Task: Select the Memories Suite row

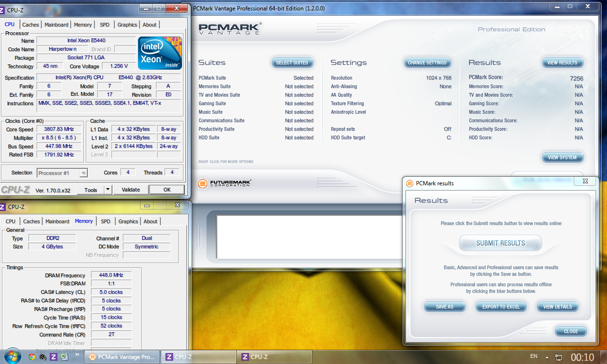Action: 256,86
